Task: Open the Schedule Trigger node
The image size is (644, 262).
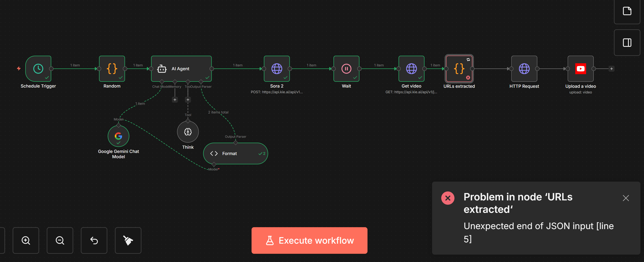Action: pos(38,68)
